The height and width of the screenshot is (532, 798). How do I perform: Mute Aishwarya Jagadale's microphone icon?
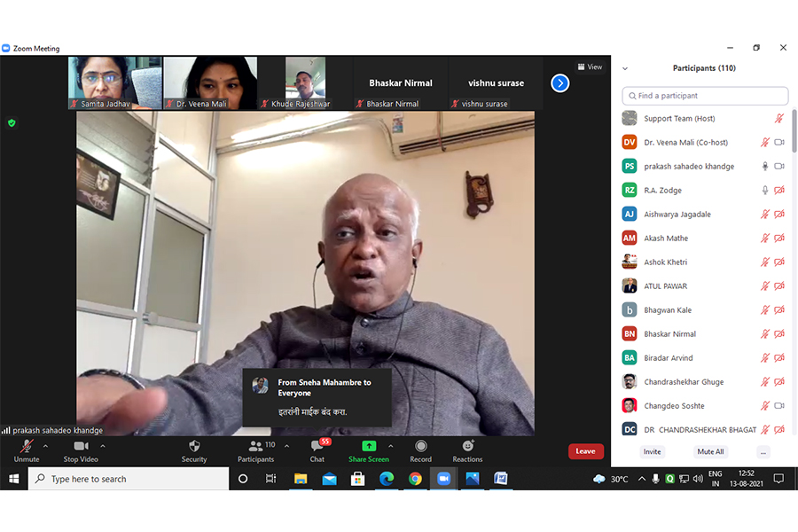(x=765, y=214)
